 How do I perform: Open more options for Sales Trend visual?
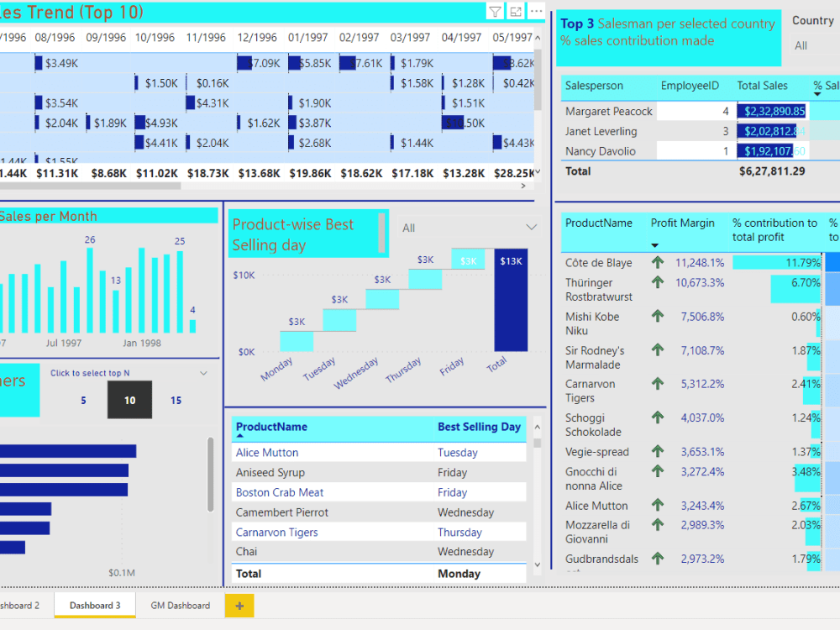pos(536,11)
